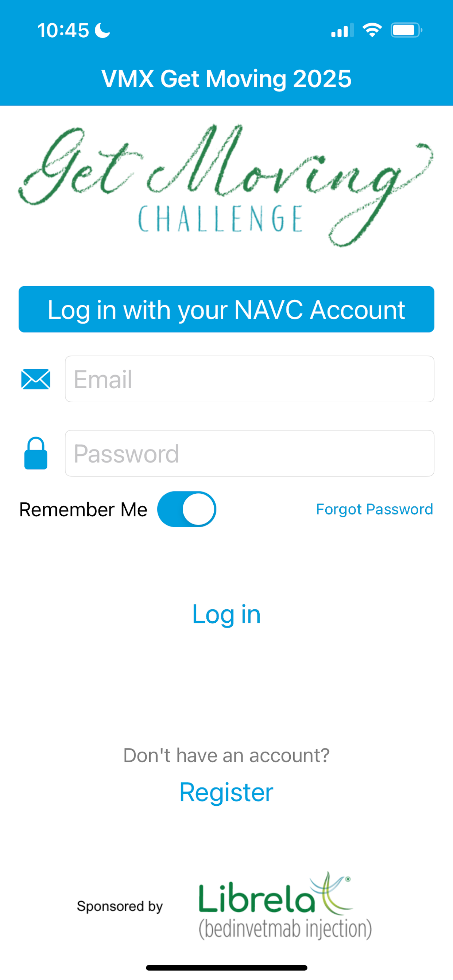Tap the Librela sponsor logo

(x=285, y=905)
